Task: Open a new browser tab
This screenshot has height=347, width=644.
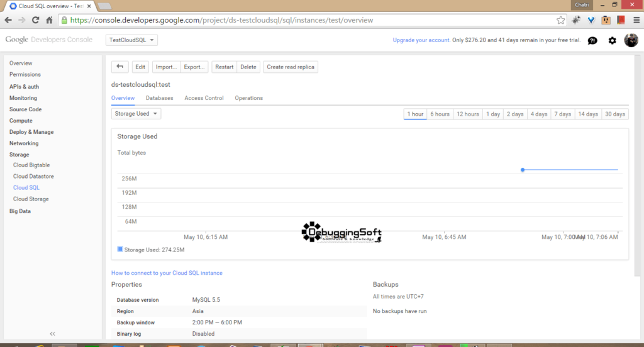Action: tap(105, 6)
